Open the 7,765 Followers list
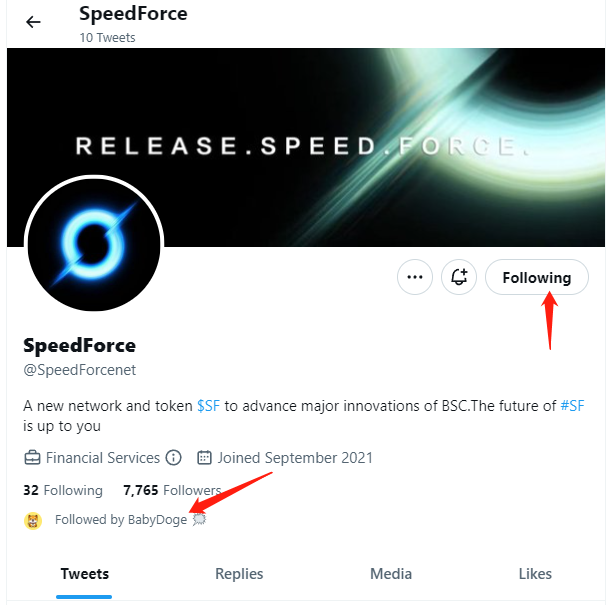 (171, 490)
